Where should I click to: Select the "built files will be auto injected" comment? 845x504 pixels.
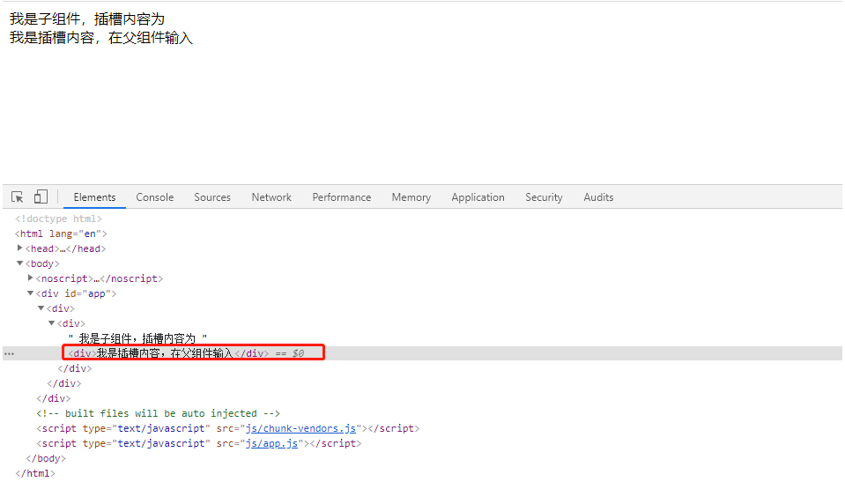tap(158, 413)
